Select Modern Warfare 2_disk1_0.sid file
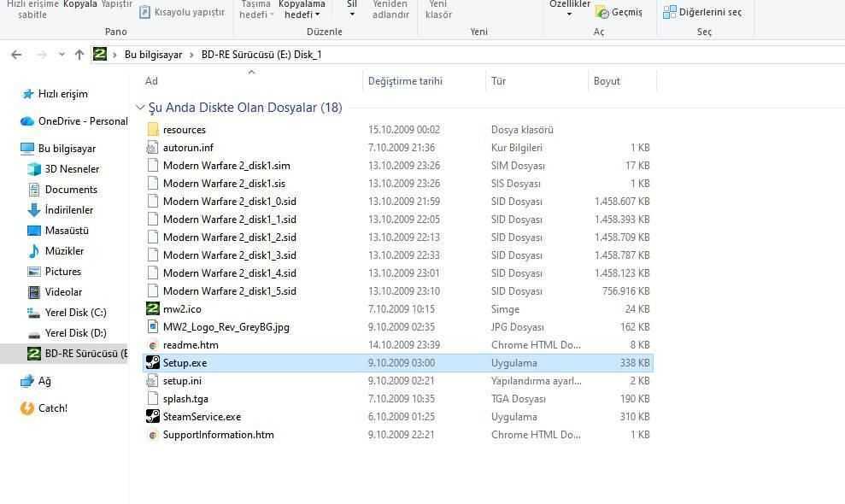845x504 pixels. [x=230, y=201]
